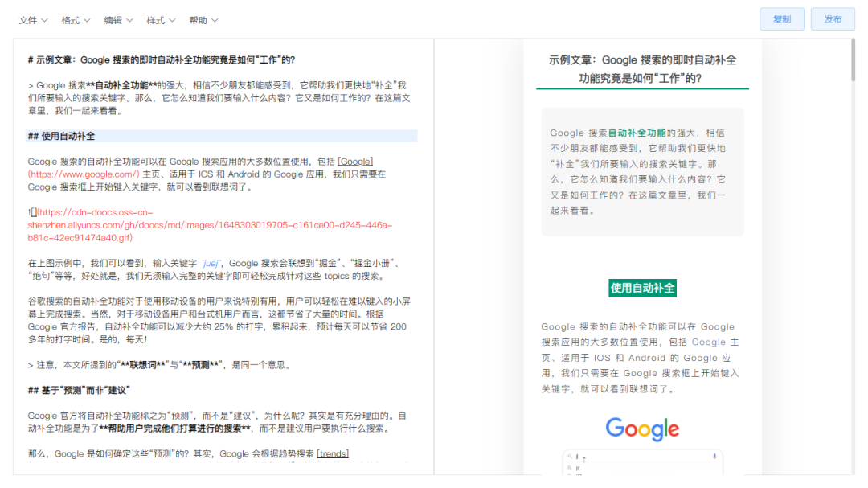Open the 文件 menu
The height and width of the screenshot is (488, 868).
pyautogui.click(x=33, y=20)
